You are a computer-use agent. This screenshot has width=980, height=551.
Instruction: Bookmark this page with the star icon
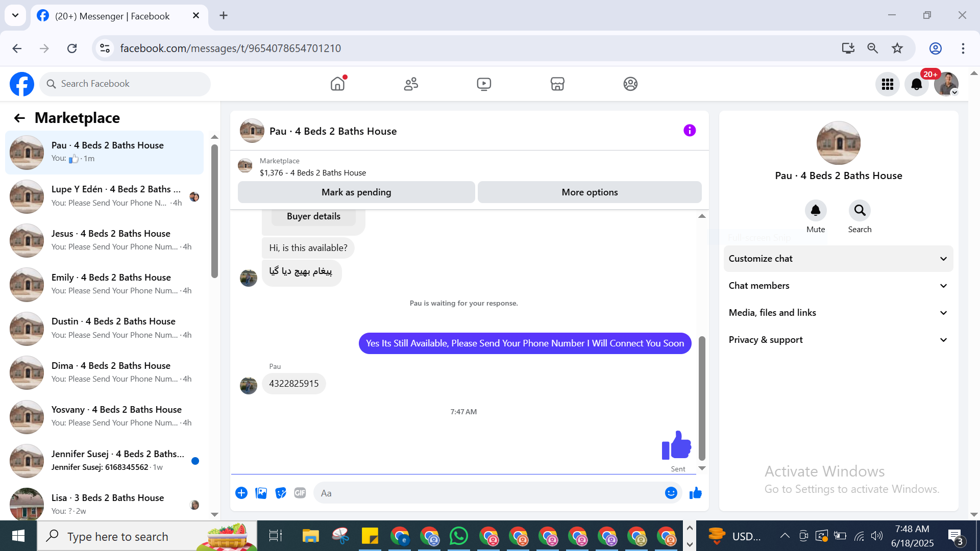coord(897,48)
